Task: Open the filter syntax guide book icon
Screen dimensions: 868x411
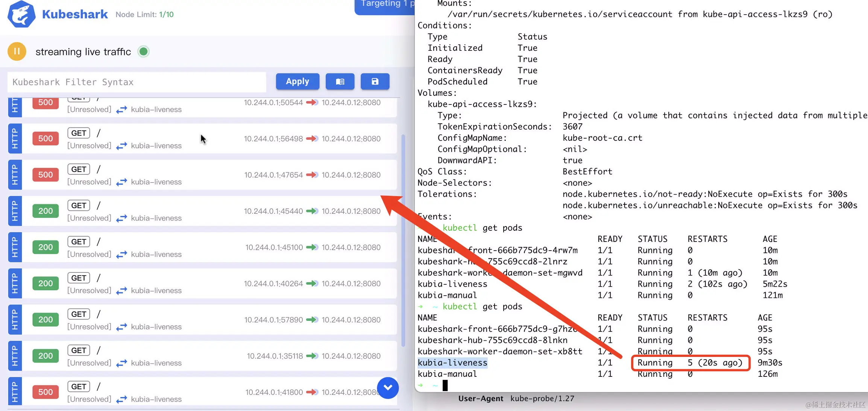Action: tap(340, 82)
